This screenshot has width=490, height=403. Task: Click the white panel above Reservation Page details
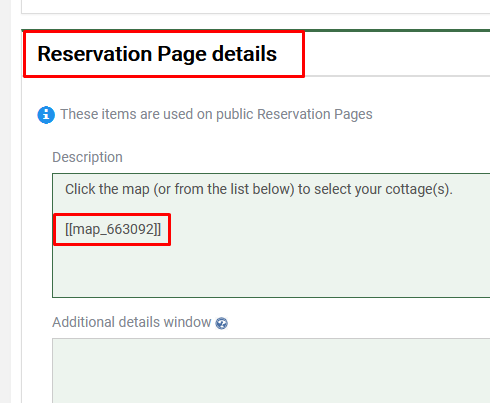click(x=255, y=6)
